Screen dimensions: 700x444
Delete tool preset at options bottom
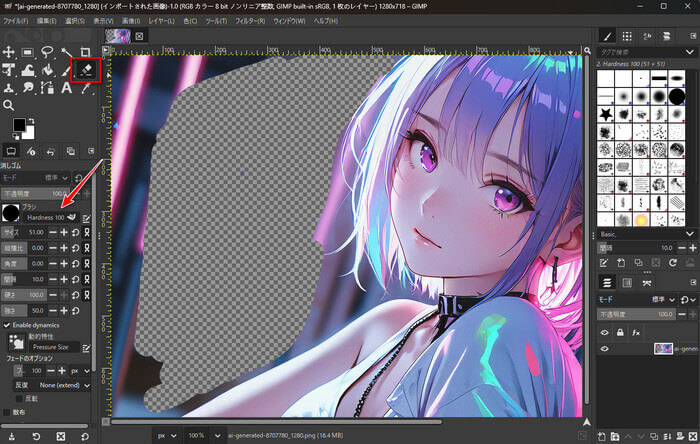click(x=61, y=436)
